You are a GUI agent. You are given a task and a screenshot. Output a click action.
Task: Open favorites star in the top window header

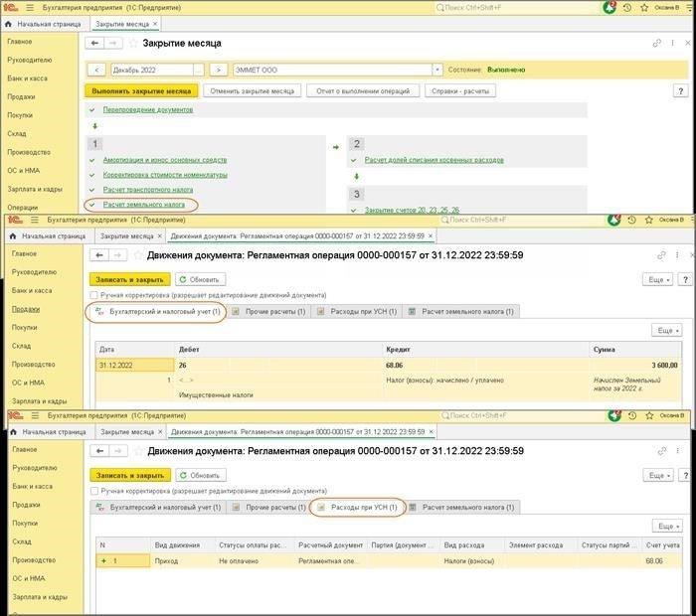[644, 8]
